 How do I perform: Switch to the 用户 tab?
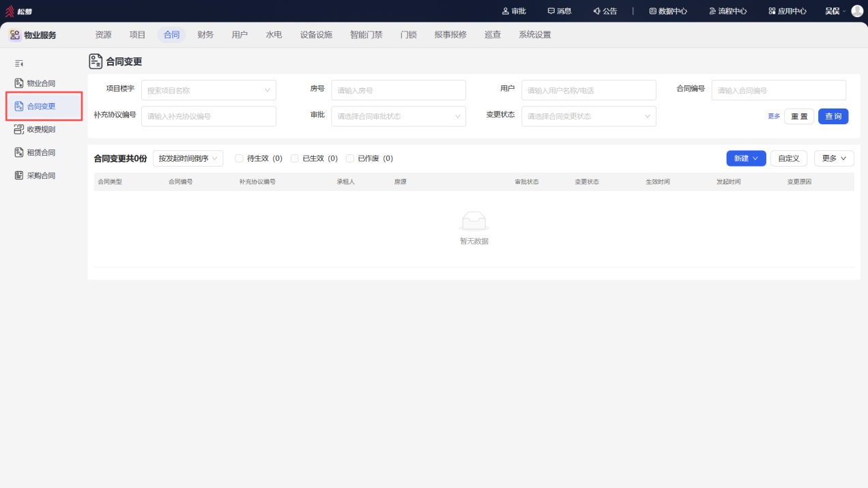(240, 35)
